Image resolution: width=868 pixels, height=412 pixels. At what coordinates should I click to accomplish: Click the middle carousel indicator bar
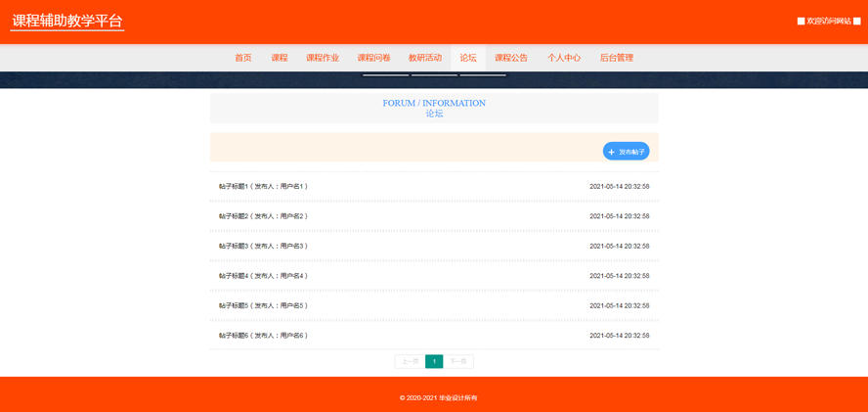pyautogui.click(x=434, y=74)
